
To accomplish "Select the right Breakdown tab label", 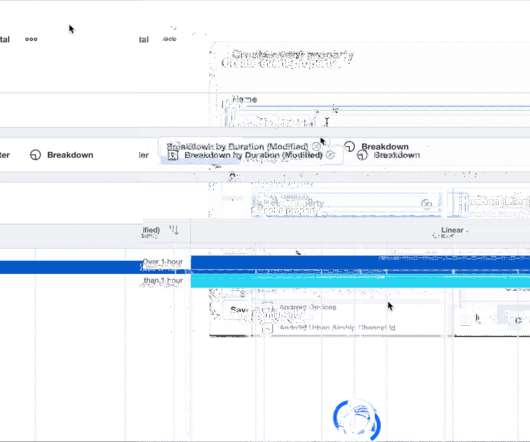I will [397, 155].
